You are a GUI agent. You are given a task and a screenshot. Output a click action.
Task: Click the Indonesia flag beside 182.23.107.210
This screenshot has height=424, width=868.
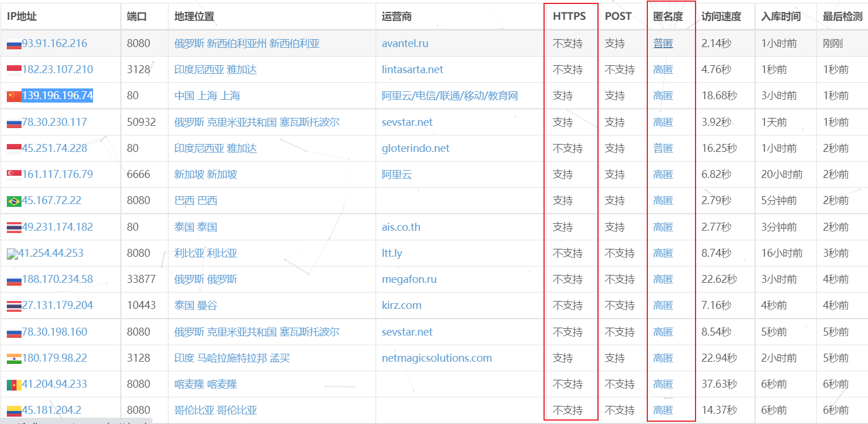coord(14,70)
